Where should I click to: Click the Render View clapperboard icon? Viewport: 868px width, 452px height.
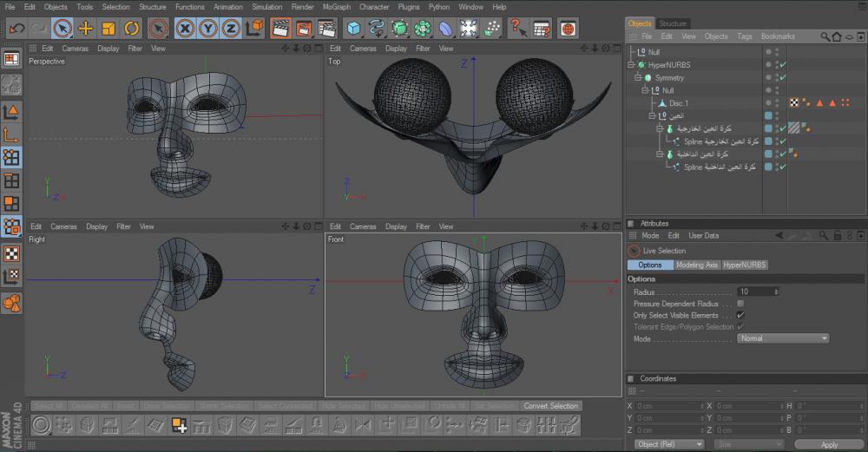point(280,29)
